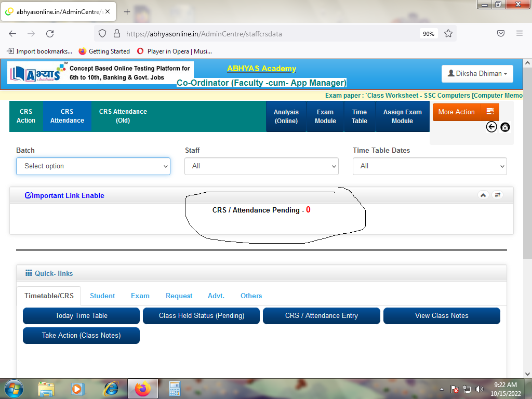Switch to the Student quick-links tab
This screenshot has height=399, width=532.
102,296
